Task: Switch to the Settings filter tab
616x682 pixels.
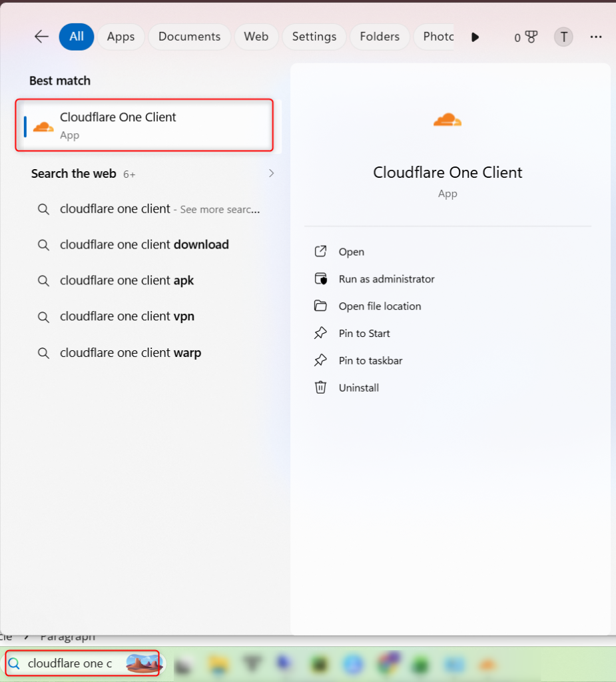Action: 314,37
